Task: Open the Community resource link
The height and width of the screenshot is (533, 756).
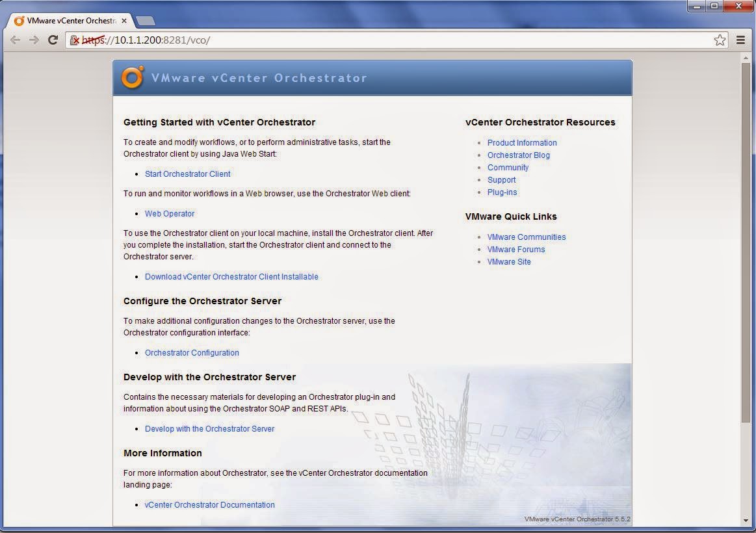Action: click(508, 168)
